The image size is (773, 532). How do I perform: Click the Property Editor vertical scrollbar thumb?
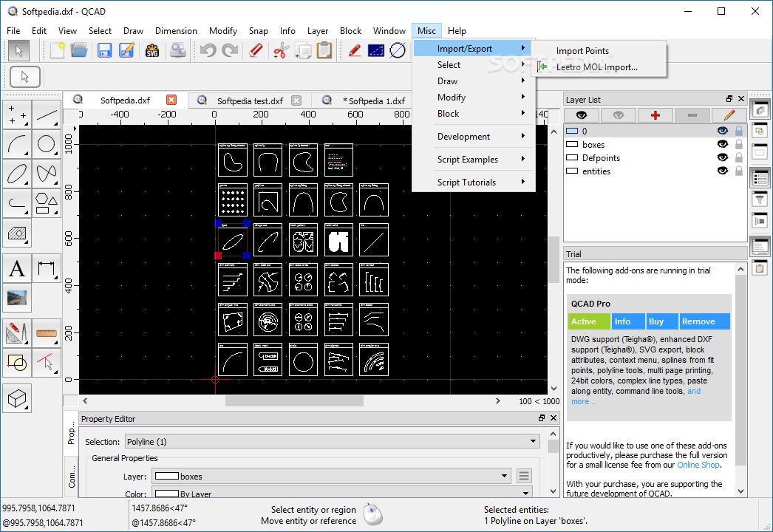coord(553,446)
